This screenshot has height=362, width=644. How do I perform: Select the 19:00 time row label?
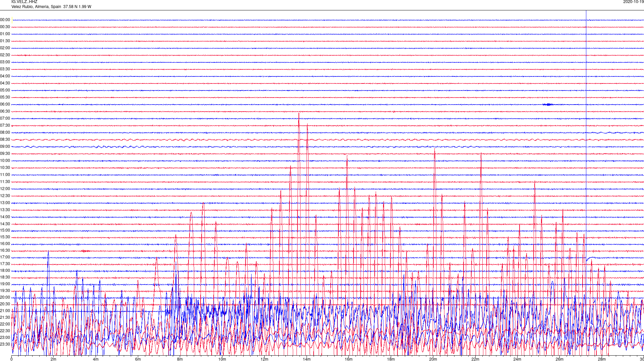tap(5, 284)
